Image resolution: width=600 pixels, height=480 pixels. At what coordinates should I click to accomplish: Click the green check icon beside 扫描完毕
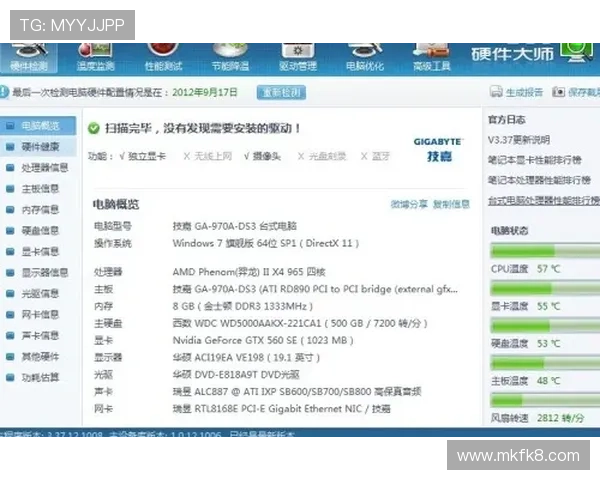[94, 128]
